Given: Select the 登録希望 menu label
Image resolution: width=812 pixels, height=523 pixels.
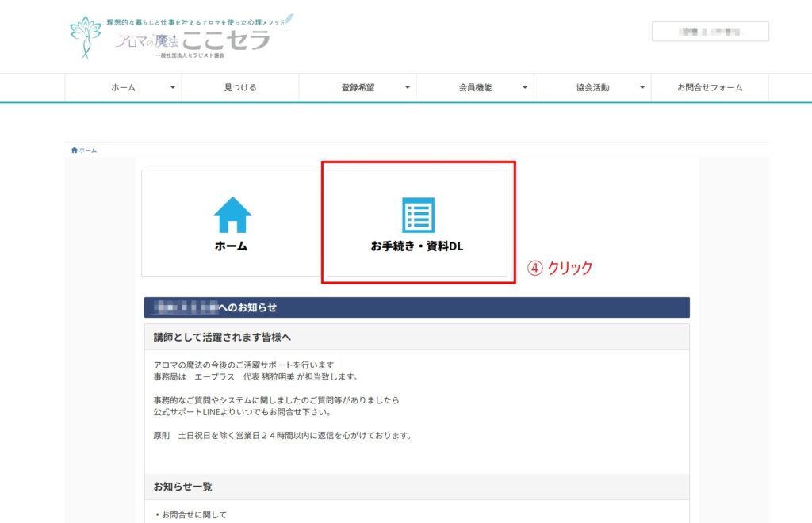Looking at the screenshot, I should pos(358,88).
